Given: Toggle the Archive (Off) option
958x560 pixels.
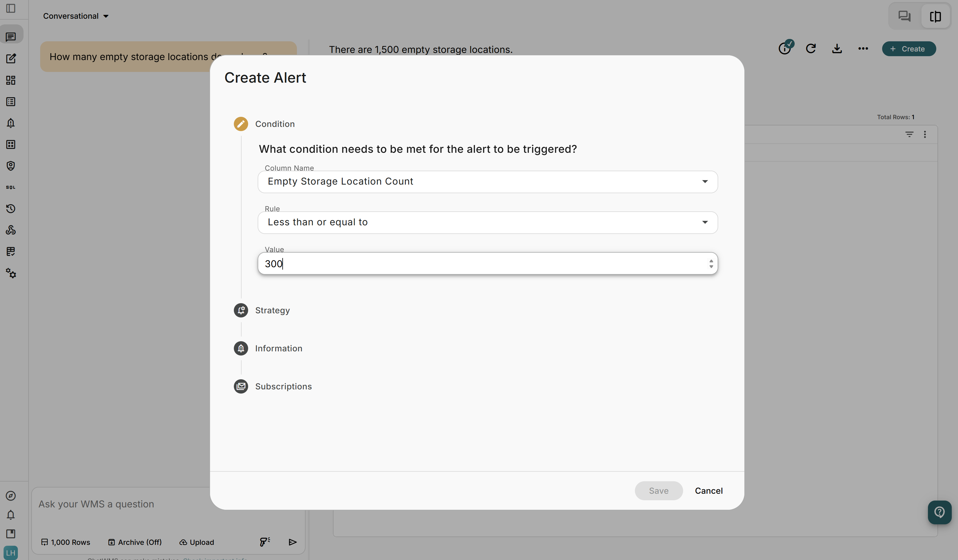Looking at the screenshot, I should coord(135,542).
